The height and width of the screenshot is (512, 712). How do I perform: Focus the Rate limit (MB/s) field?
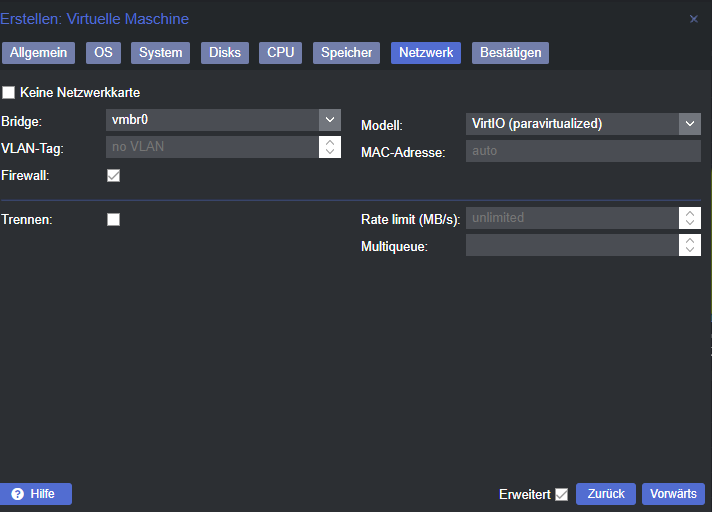click(x=573, y=218)
